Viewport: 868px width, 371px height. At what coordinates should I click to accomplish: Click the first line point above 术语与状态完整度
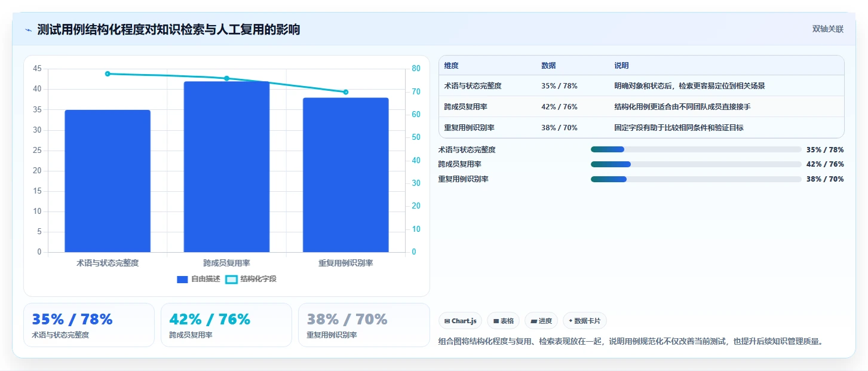(108, 74)
